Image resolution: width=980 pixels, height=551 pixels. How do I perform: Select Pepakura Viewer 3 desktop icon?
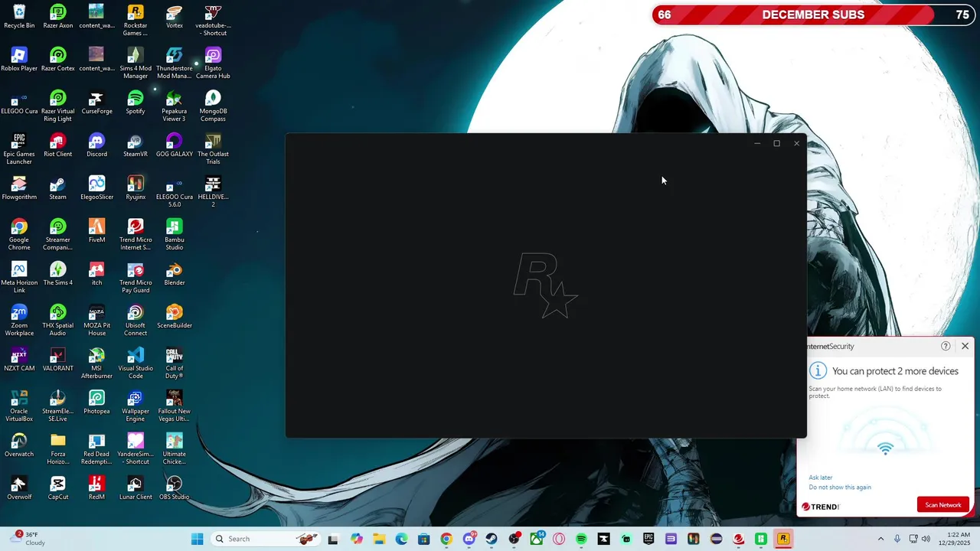175,106
